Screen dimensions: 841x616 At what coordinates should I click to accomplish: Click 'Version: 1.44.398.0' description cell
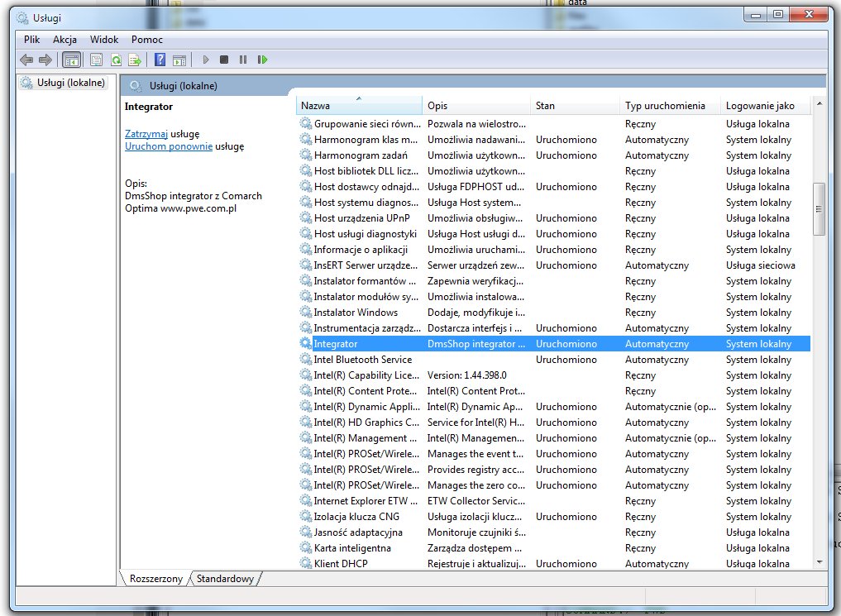pos(466,375)
